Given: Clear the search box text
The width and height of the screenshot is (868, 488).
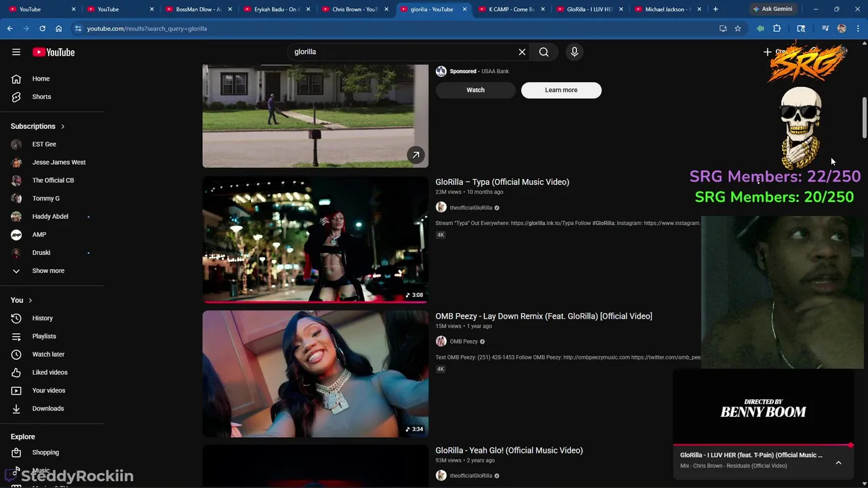Looking at the screenshot, I should (522, 52).
